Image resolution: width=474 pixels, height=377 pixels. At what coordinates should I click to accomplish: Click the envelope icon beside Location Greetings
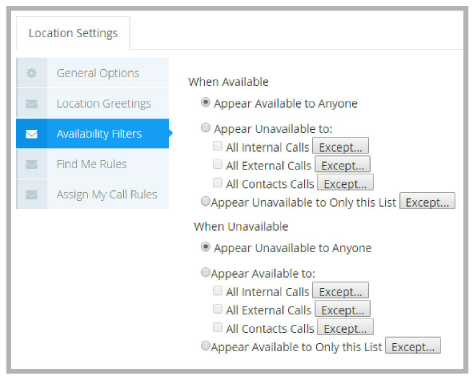(32, 104)
